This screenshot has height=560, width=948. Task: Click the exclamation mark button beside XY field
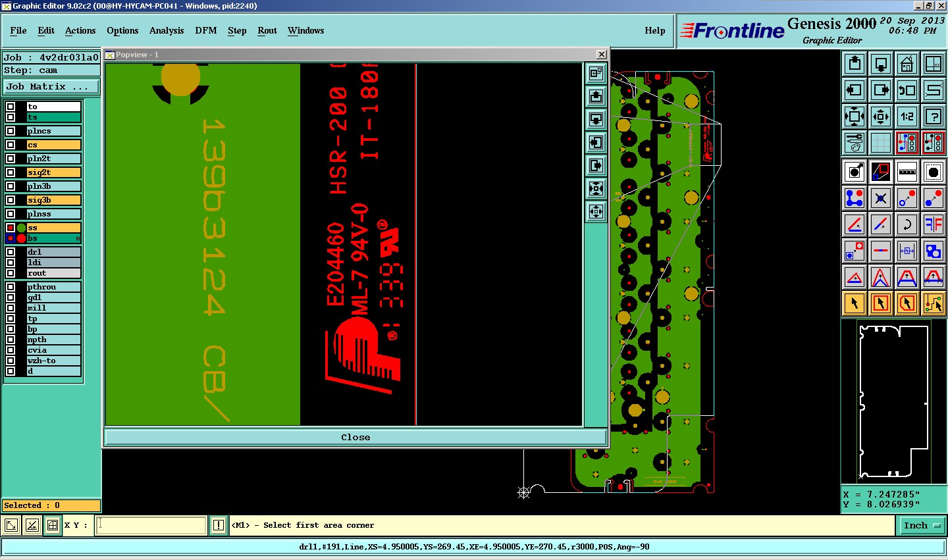[219, 525]
